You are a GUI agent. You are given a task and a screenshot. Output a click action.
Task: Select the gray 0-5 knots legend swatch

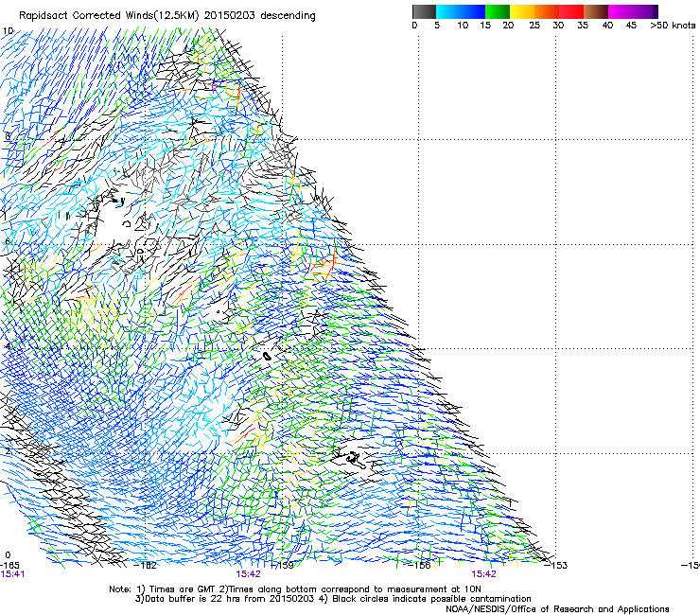(424, 11)
